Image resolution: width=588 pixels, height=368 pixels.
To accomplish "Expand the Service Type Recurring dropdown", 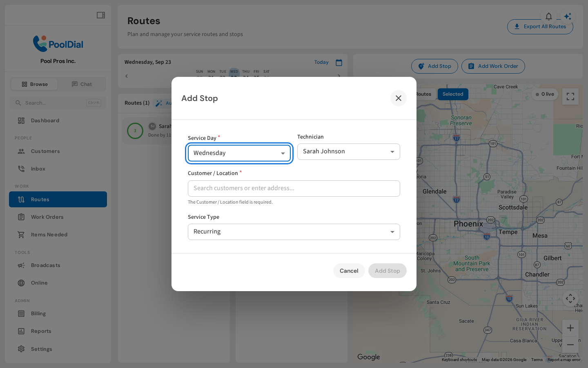I will point(294,232).
